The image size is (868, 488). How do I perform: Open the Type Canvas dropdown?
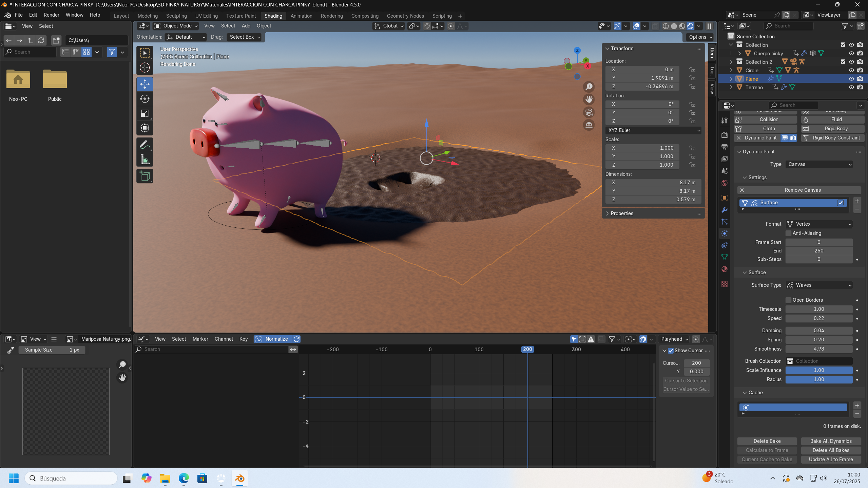tap(819, 164)
